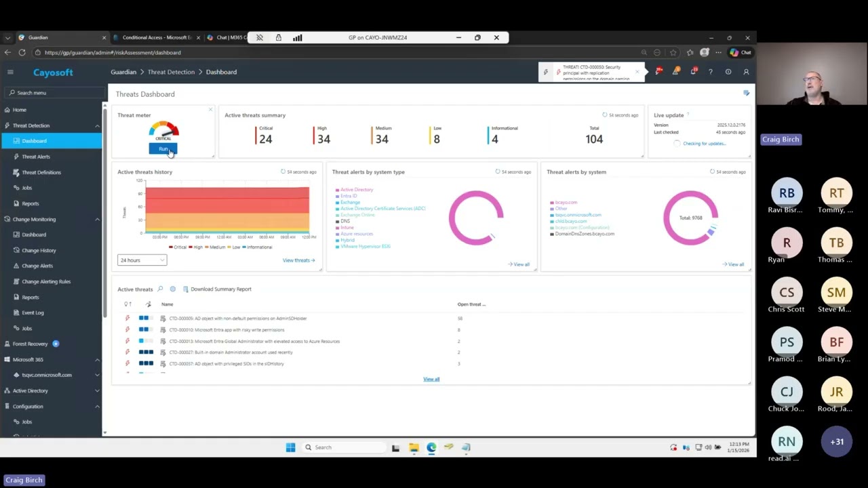Click the browser refresh button
Image resolution: width=868 pixels, height=488 pixels.
pyautogui.click(x=22, y=52)
